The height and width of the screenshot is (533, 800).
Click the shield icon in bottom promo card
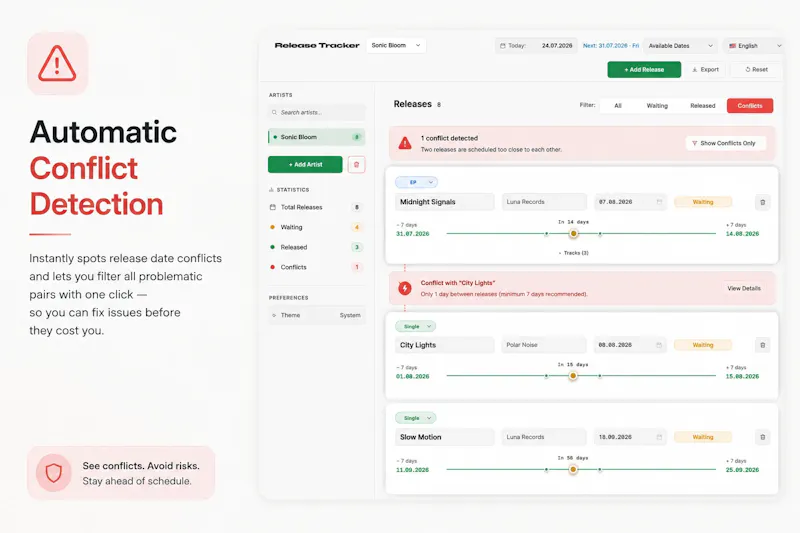(54, 473)
